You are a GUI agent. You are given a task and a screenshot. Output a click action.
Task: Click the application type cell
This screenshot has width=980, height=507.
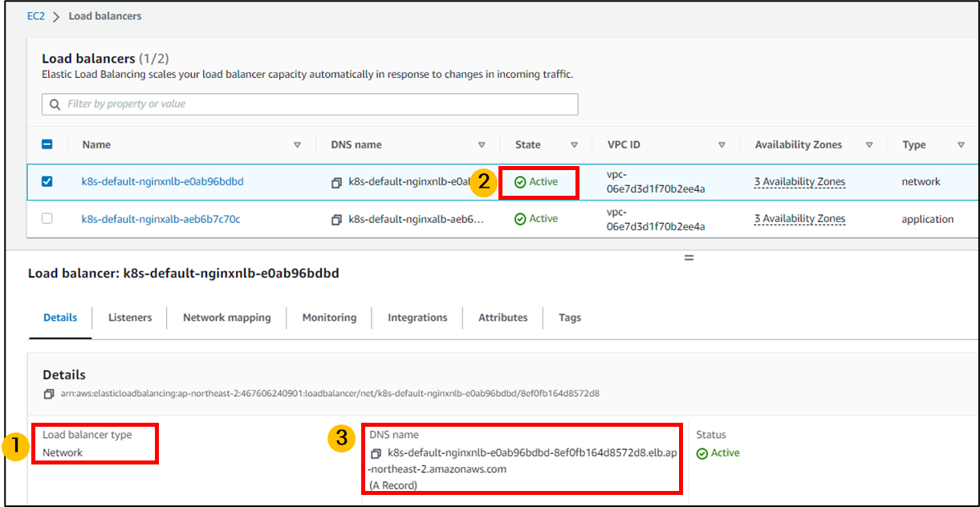(x=927, y=219)
